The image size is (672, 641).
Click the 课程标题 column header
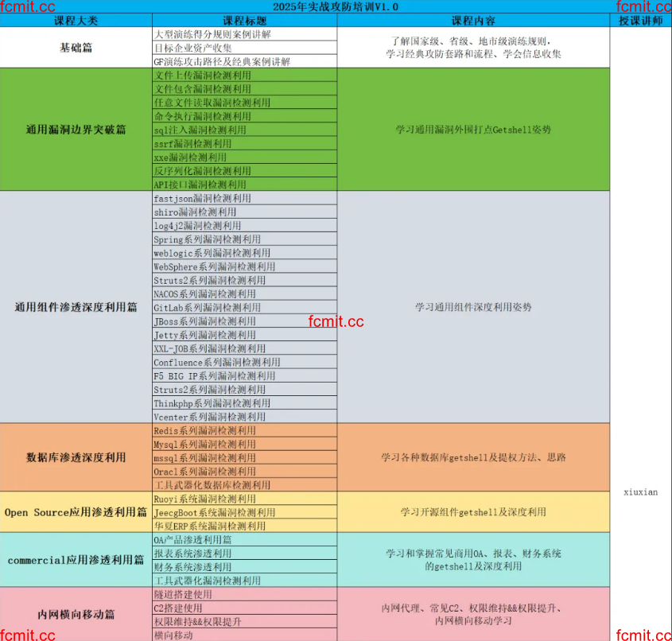[x=244, y=21]
